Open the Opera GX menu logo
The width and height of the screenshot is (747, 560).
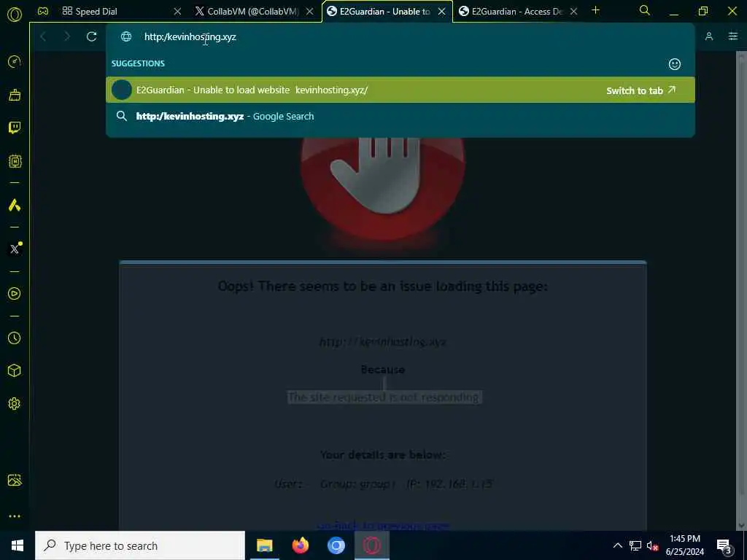(x=15, y=15)
